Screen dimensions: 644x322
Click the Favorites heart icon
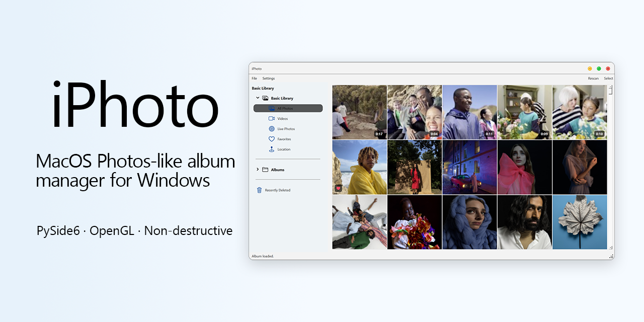pos(271,139)
